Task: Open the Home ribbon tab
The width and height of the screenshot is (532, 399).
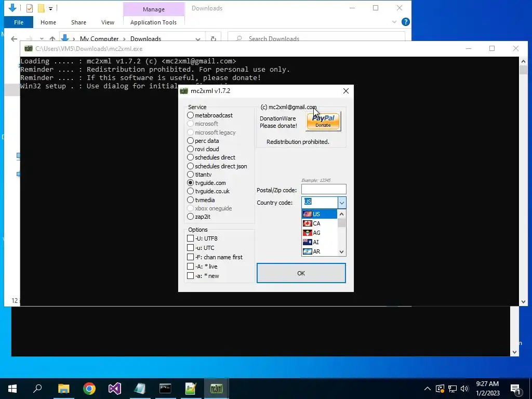Action: [x=48, y=22]
